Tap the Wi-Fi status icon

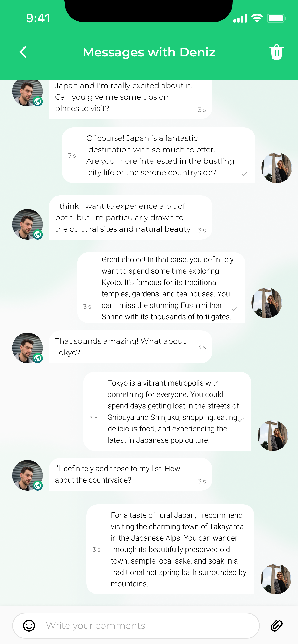(x=257, y=18)
